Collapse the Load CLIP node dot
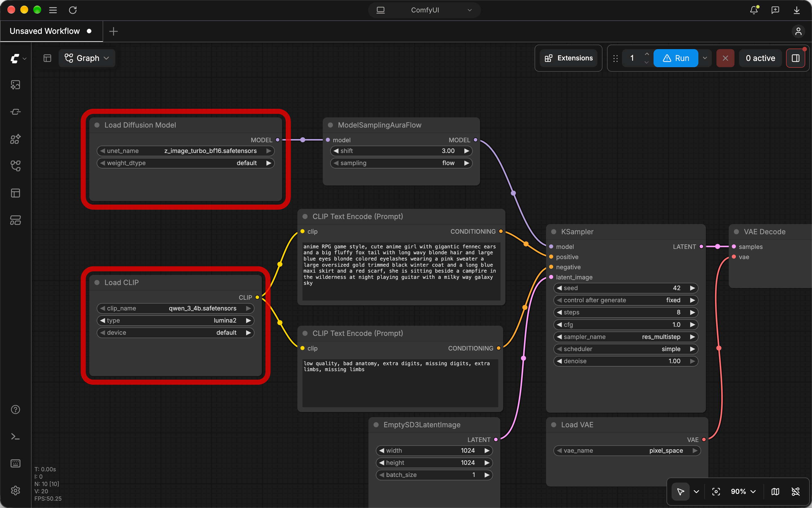Screen dimensions: 812x508 point(97,282)
